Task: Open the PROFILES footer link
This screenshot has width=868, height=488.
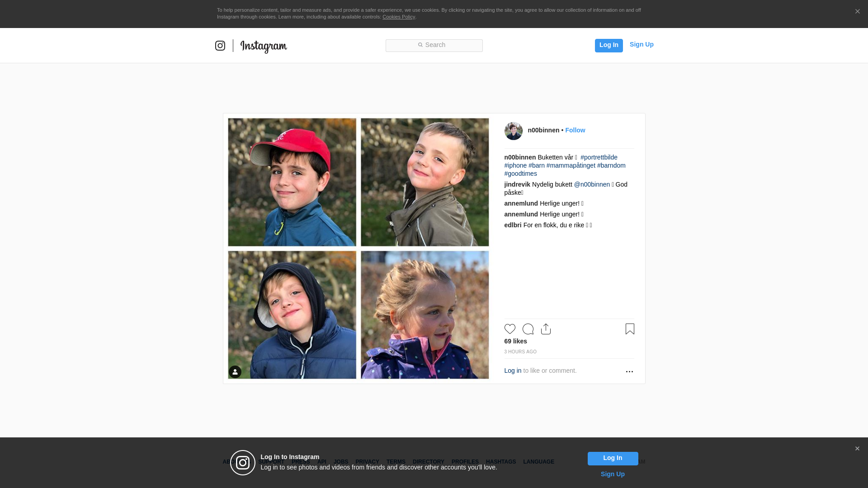Action: pyautogui.click(x=465, y=462)
